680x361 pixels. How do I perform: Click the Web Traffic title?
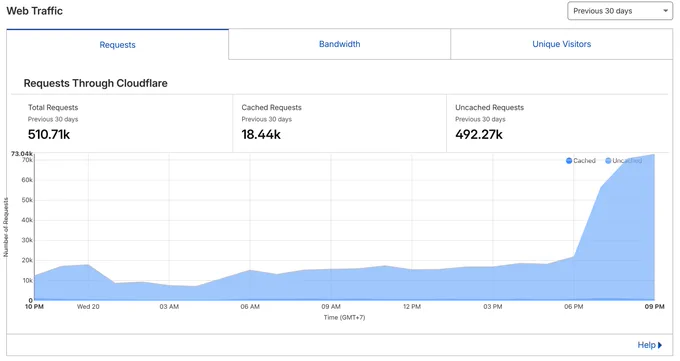point(35,11)
